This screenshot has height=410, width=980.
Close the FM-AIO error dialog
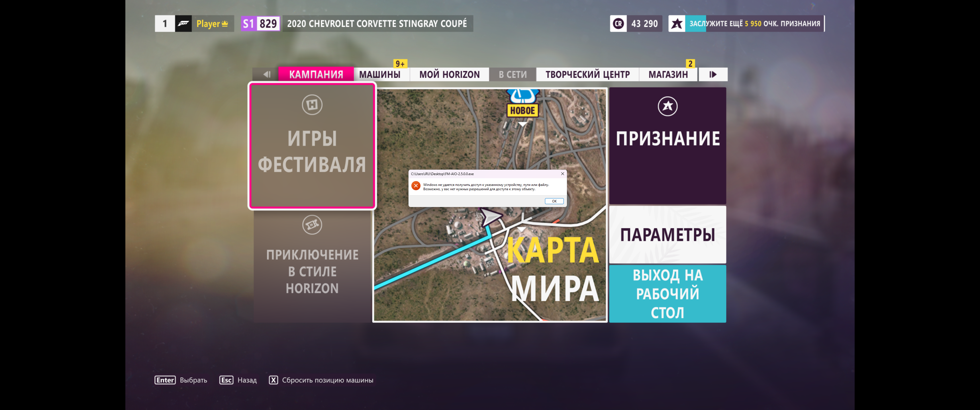pos(562,174)
